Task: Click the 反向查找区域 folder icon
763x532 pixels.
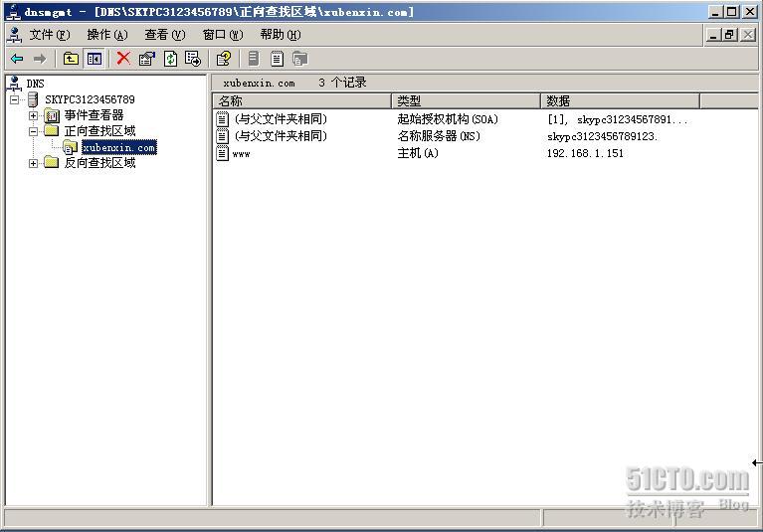Action: pyautogui.click(x=51, y=162)
